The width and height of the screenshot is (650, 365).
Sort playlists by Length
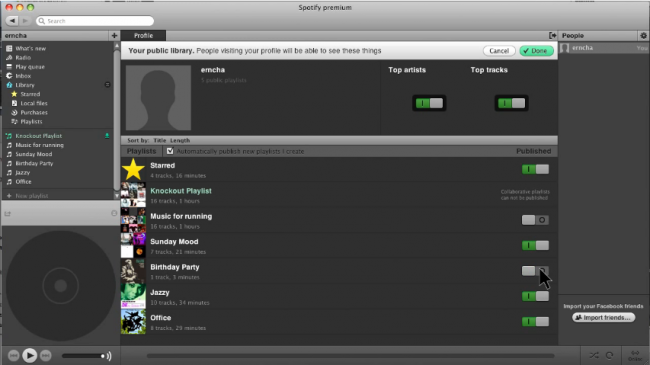point(180,141)
